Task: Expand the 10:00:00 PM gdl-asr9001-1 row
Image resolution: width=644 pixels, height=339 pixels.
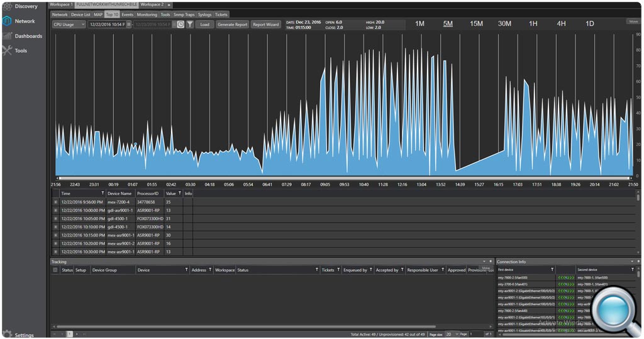Action: [55, 211]
